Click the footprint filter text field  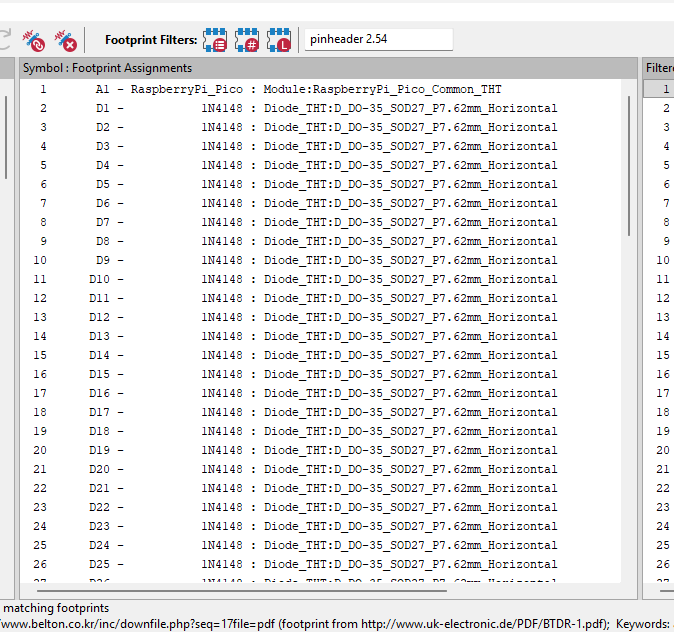378,39
